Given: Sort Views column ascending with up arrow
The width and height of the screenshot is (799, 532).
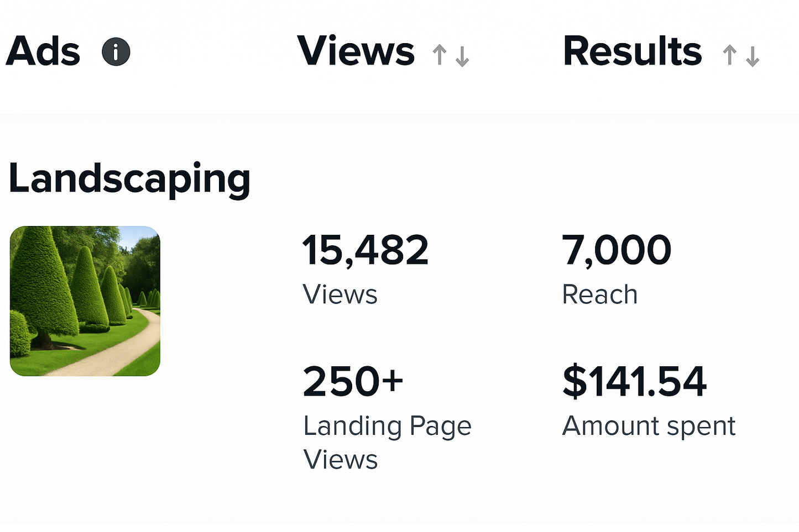Looking at the screenshot, I should [440, 55].
